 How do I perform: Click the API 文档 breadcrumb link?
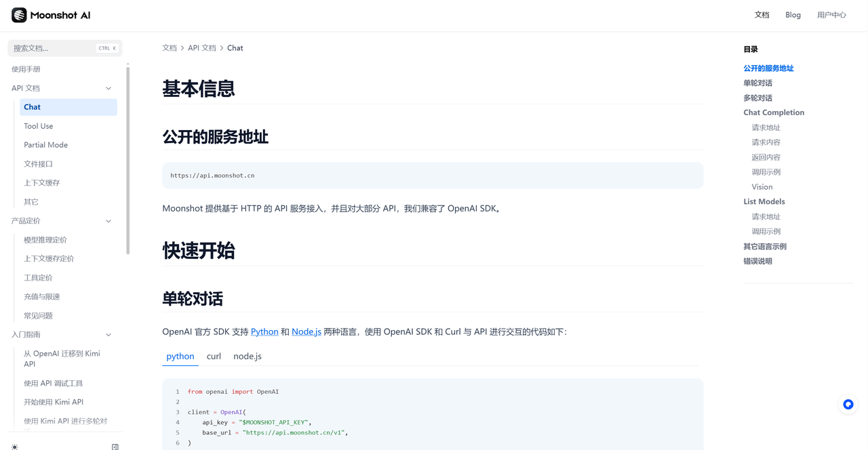coord(202,48)
